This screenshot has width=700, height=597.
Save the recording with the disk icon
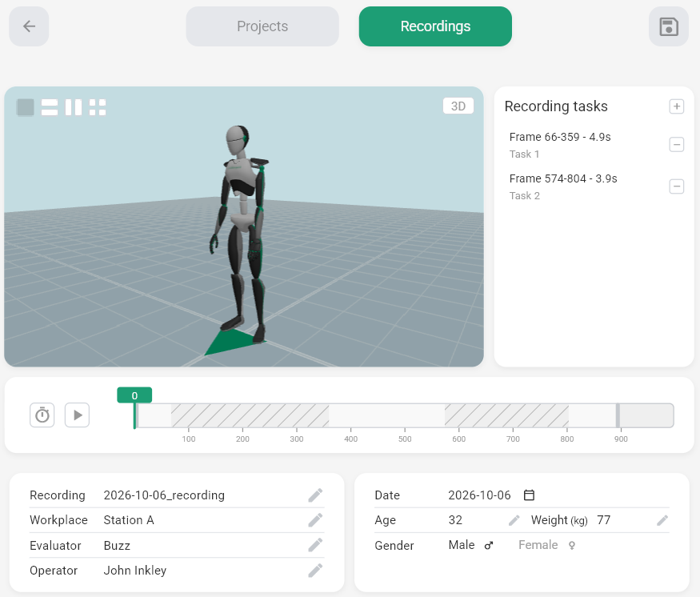tap(668, 26)
